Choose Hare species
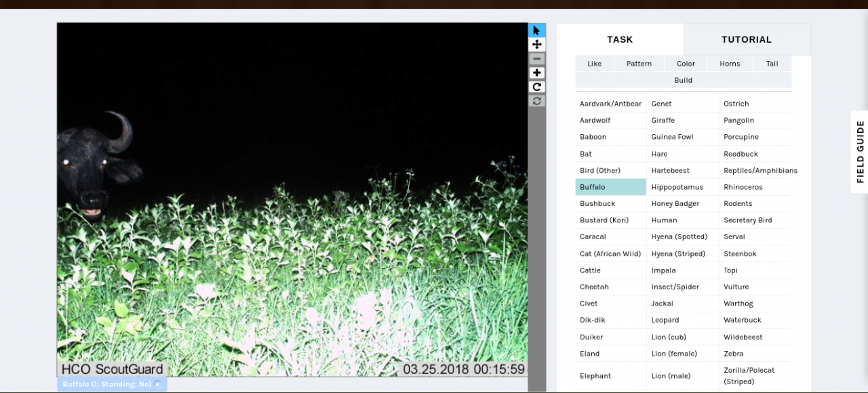The image size is (868, 393). [x=682, y=154]
